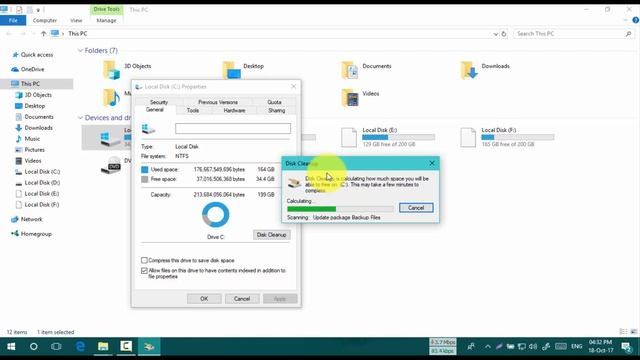
Task: Switch to the Tools tab
Action: (193, 111)
